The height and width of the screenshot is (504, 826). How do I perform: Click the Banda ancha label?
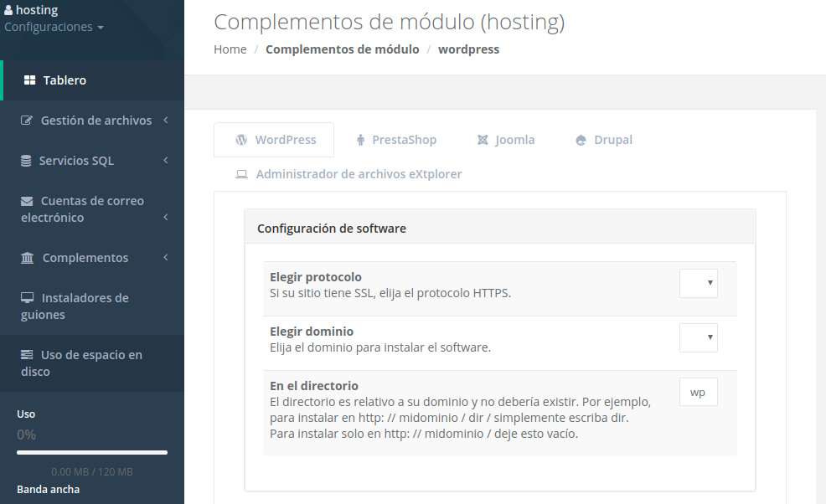point(49,489)
